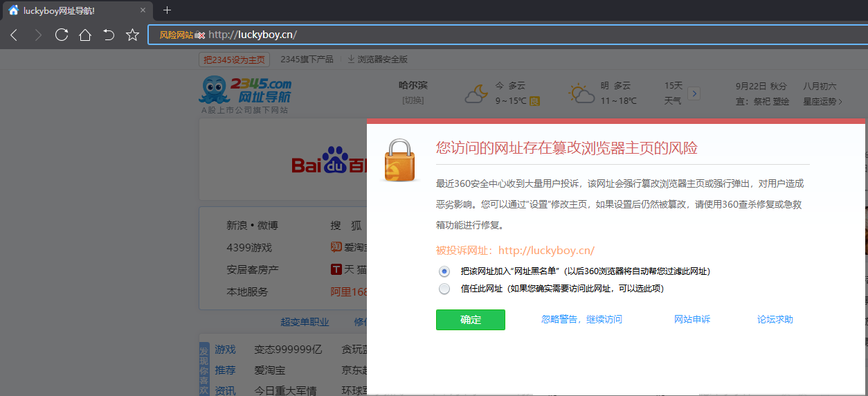
Task: Click the 发现你喜欢 side label
Action: [x=204, y=369]
